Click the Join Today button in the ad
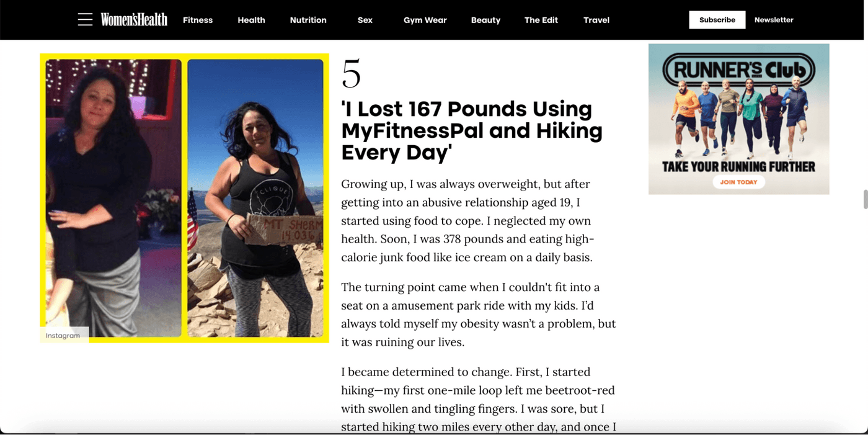Image resolution: width=868 pixels, height=435 pixels. click(x=738, y=182)
